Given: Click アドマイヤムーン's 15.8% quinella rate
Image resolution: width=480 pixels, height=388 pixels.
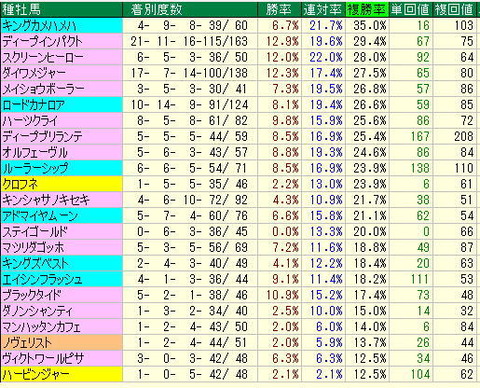Looking at the screenshot, I should (326, 216).
